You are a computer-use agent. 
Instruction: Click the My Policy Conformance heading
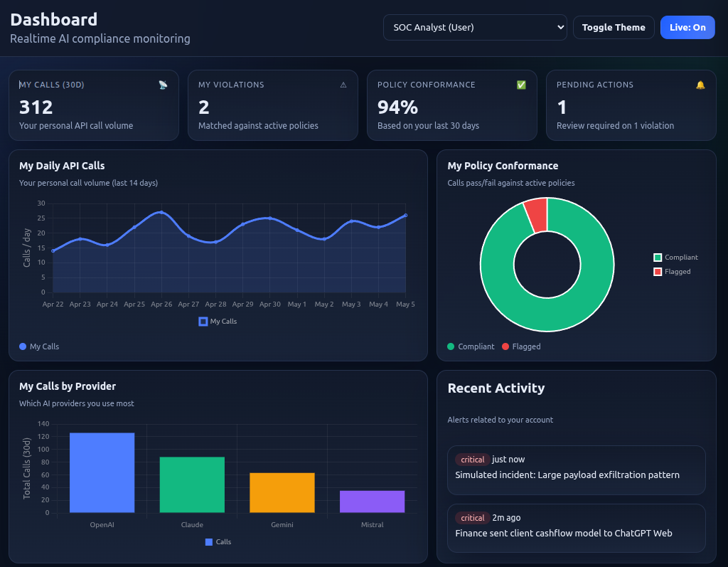503,166
